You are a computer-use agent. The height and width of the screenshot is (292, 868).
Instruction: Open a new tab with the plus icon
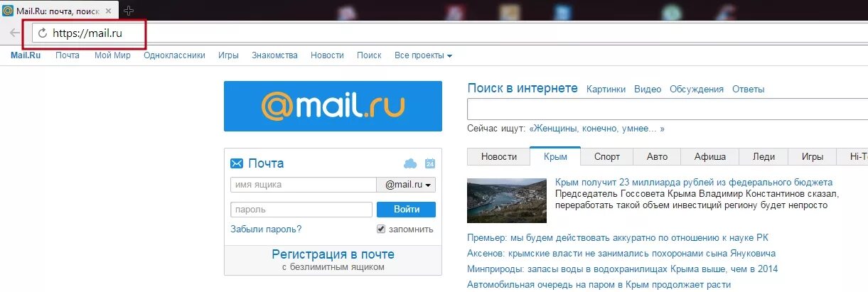pos(129,11)
